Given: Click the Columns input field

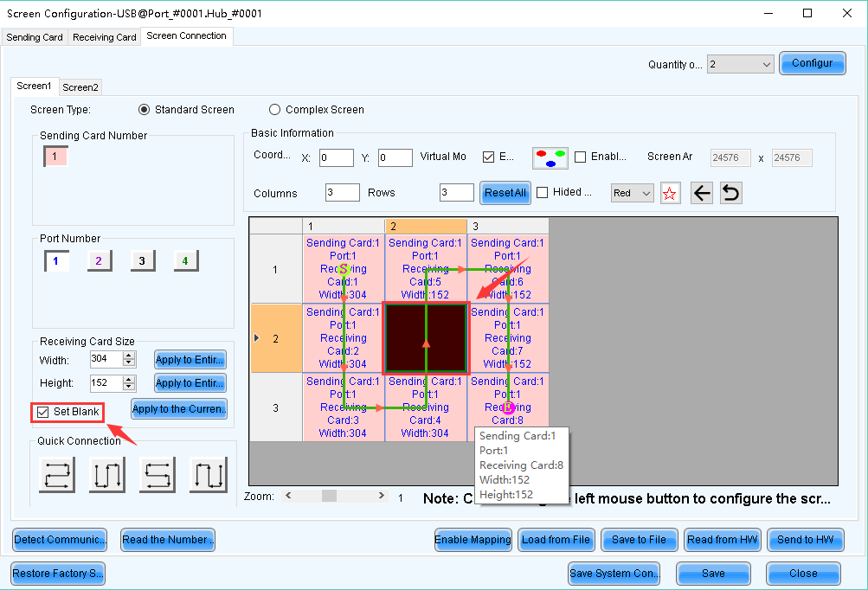Looking at the screenshot, I should (x=343, y=193).
